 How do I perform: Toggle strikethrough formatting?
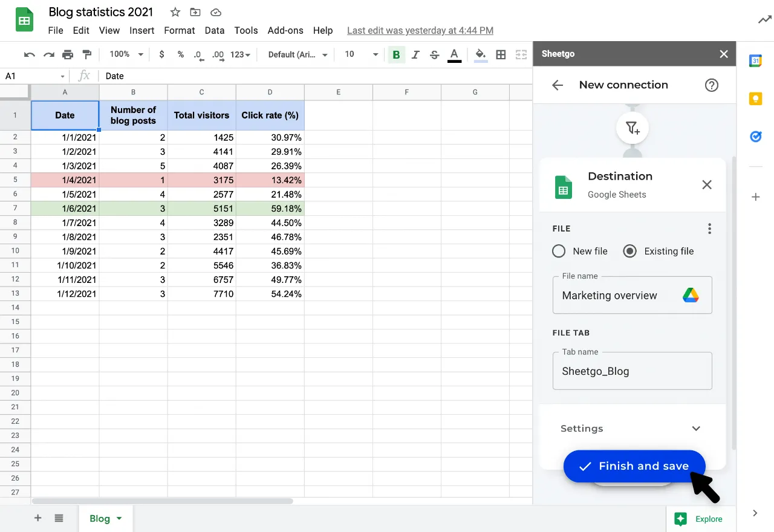pyautogui.click(x=434, y=54)
